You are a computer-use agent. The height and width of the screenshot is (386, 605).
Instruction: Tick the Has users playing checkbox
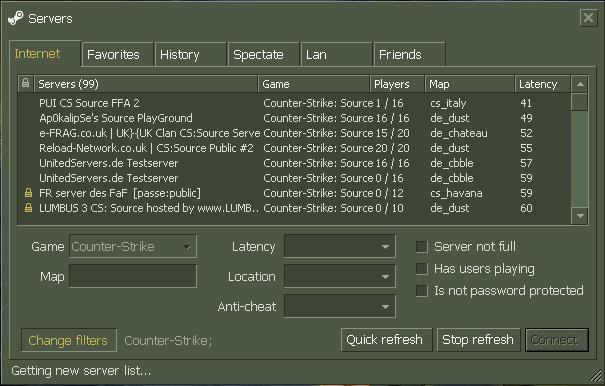click(x=422, y=269)
